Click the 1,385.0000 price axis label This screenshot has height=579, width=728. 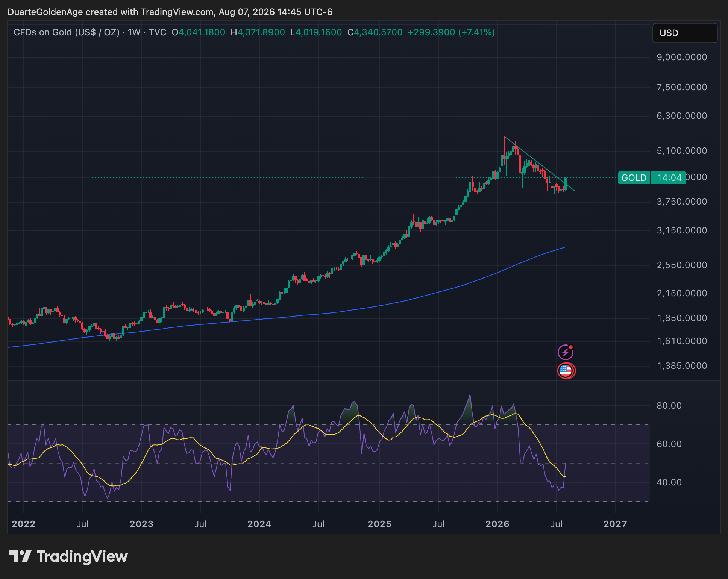(x=682, y=366)
